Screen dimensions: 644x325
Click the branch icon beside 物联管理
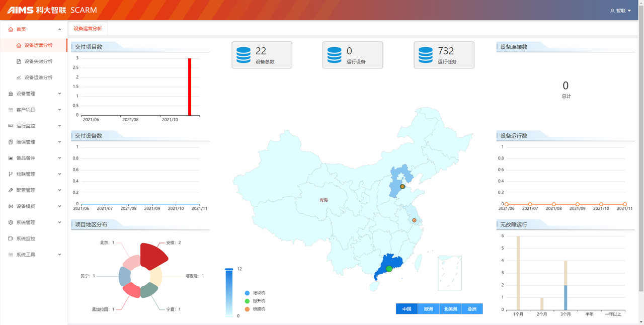coord(11,174)
